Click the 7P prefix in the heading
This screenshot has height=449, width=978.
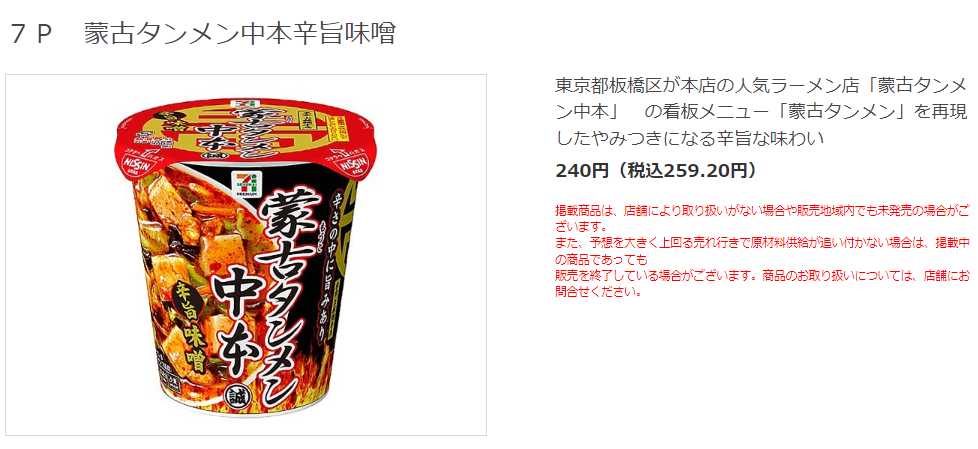29,34
